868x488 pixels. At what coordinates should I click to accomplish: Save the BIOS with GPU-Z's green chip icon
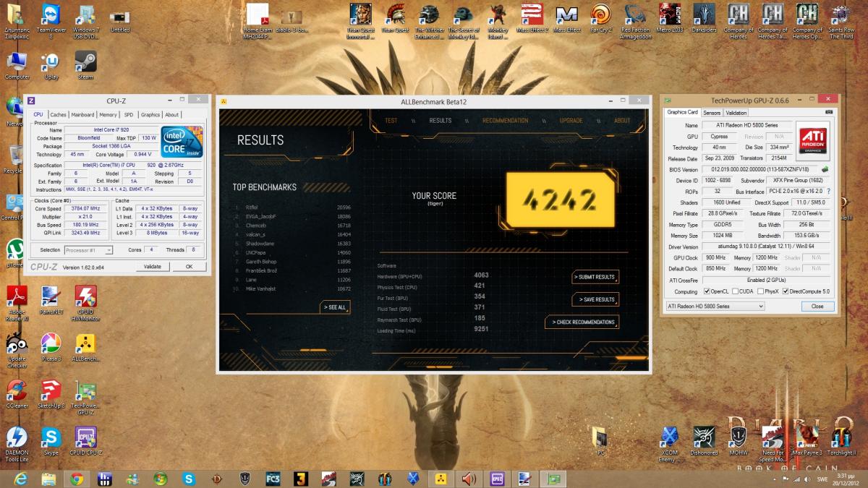pyautogui.click(x=825, y=169)
